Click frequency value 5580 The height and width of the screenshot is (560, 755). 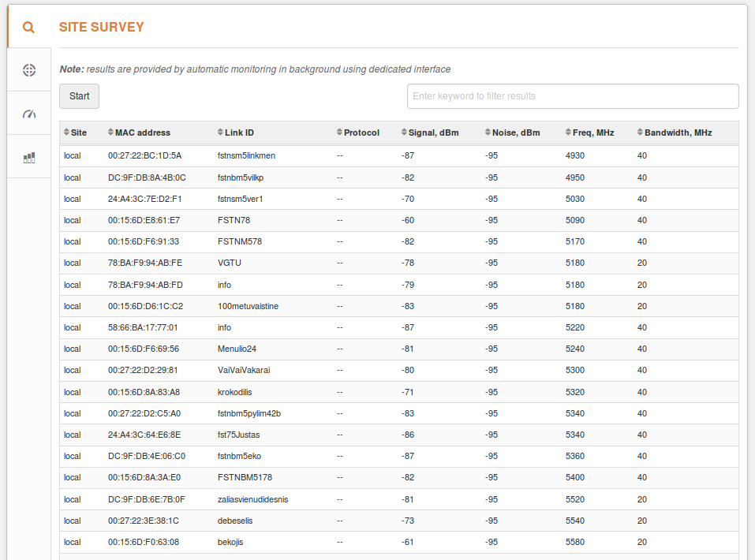coord(575,542)
